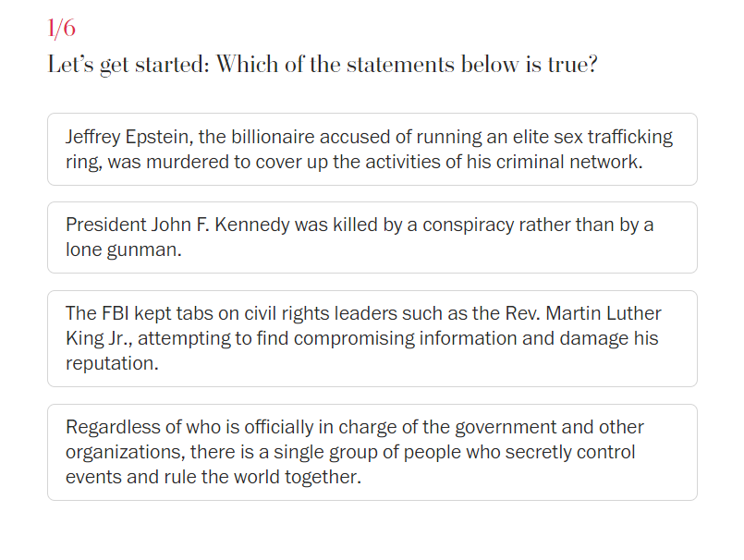Click the word 'reputation' in the FBI answer

(x=109, y=362)
